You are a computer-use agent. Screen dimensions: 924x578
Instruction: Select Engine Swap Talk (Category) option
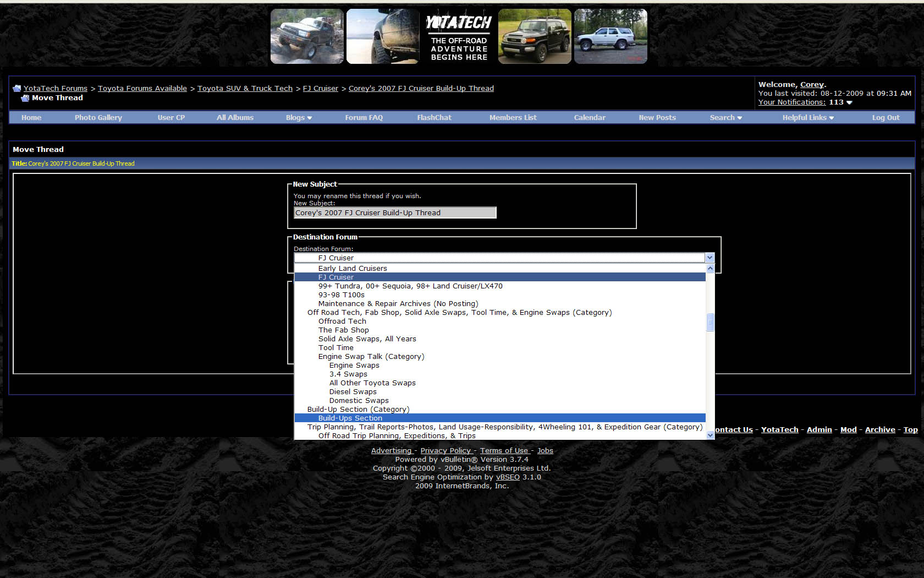point(500,357)
